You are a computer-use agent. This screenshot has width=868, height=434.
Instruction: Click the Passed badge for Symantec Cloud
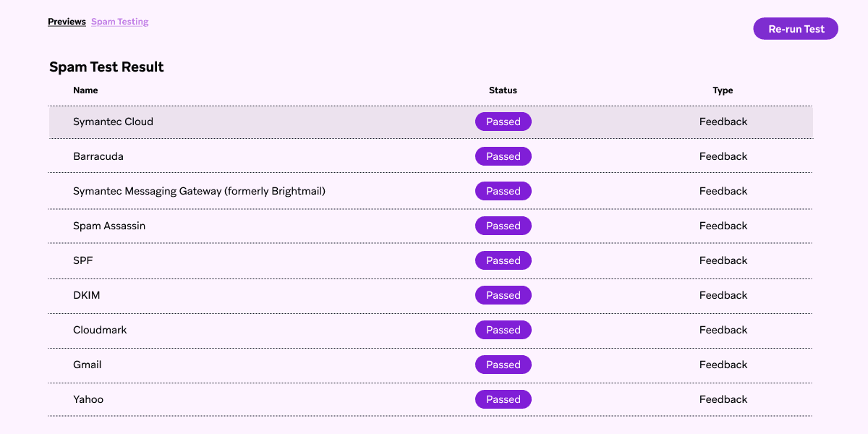click(x=503, y=122)
